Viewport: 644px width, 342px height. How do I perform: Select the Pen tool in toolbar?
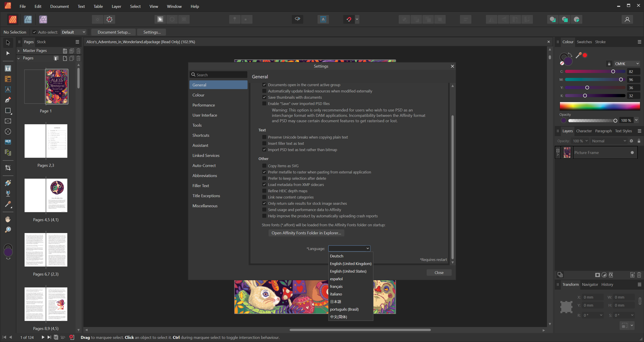pos(8,100)
